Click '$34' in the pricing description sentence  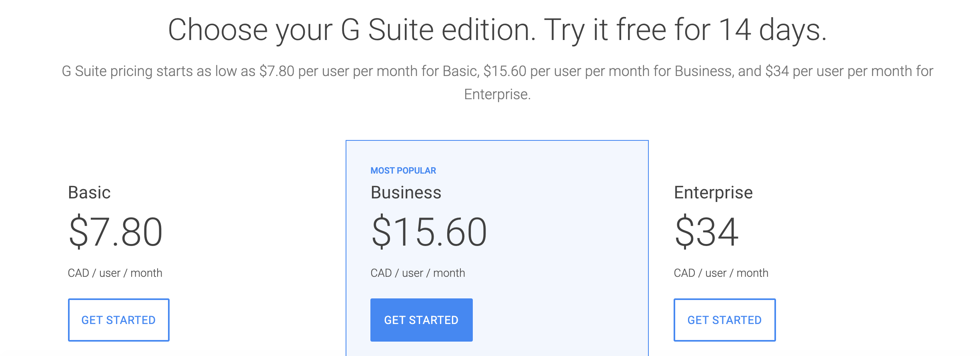click(x=777, y=71)
